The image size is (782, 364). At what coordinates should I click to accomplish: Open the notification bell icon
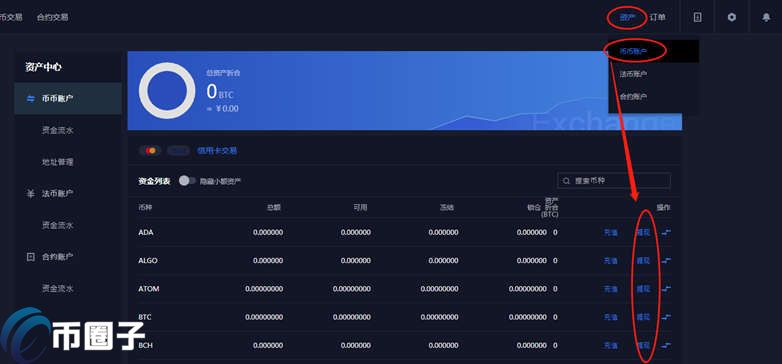tap(766, 17)
